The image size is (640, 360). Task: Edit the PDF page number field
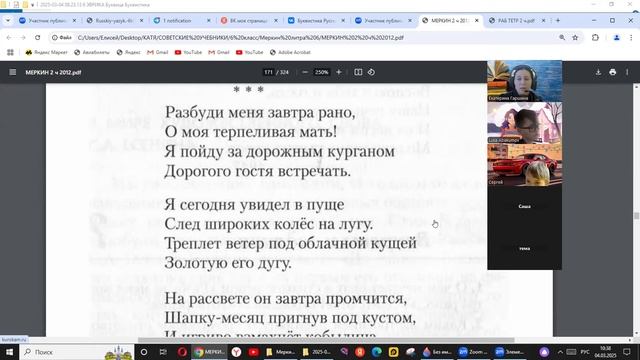(x=268, y=72)
